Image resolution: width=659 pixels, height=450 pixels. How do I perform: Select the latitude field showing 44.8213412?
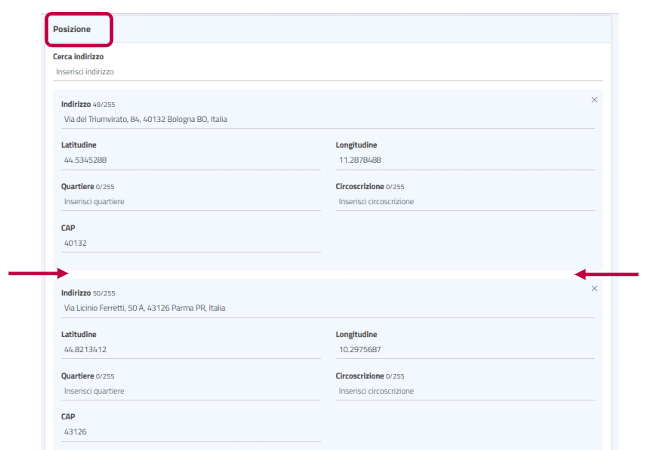click(x=190, y=350)
